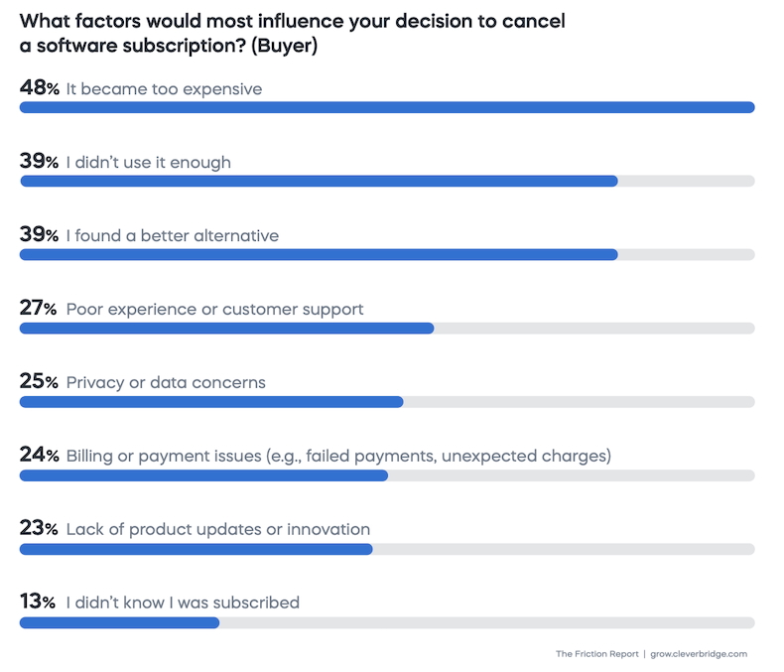Image resolution: width=784 pixels, height=672 pixels.
Task: Open the grow.cleverbridge.com link in the footer
Action: (x=699, y=654)
